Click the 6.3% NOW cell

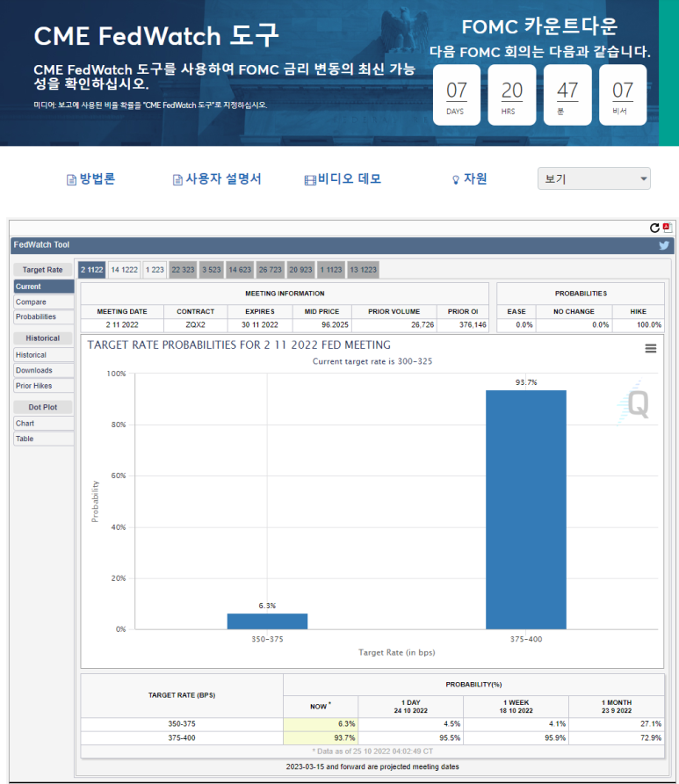(321, 724)
